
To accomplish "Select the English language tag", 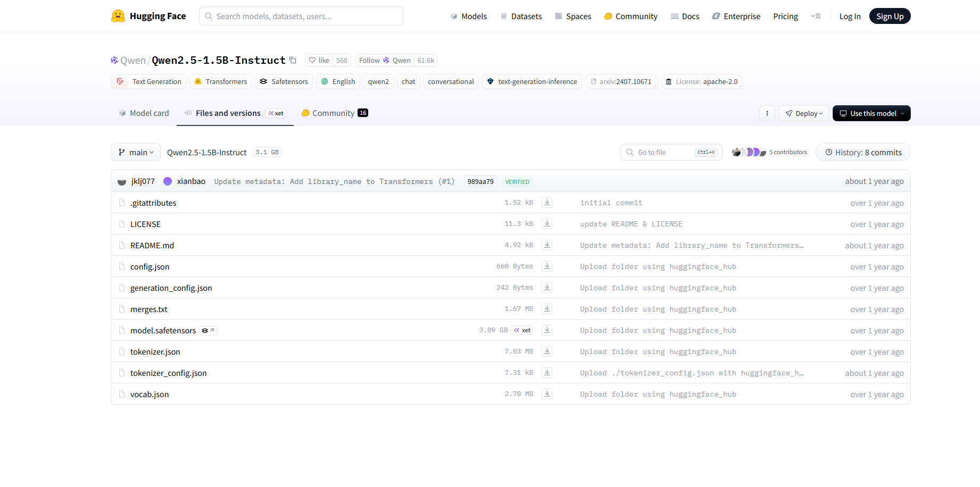I will click(x=338, y=81).
